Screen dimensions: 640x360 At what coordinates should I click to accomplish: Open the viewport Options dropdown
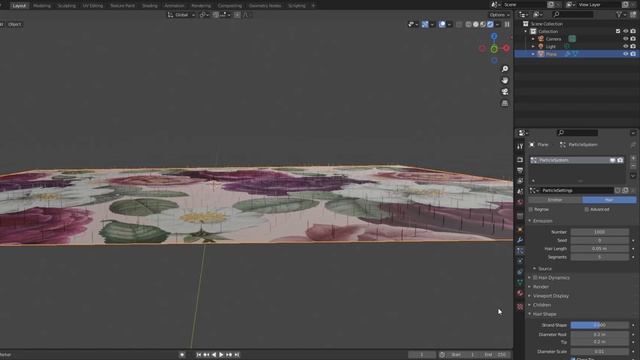(499, 15)
